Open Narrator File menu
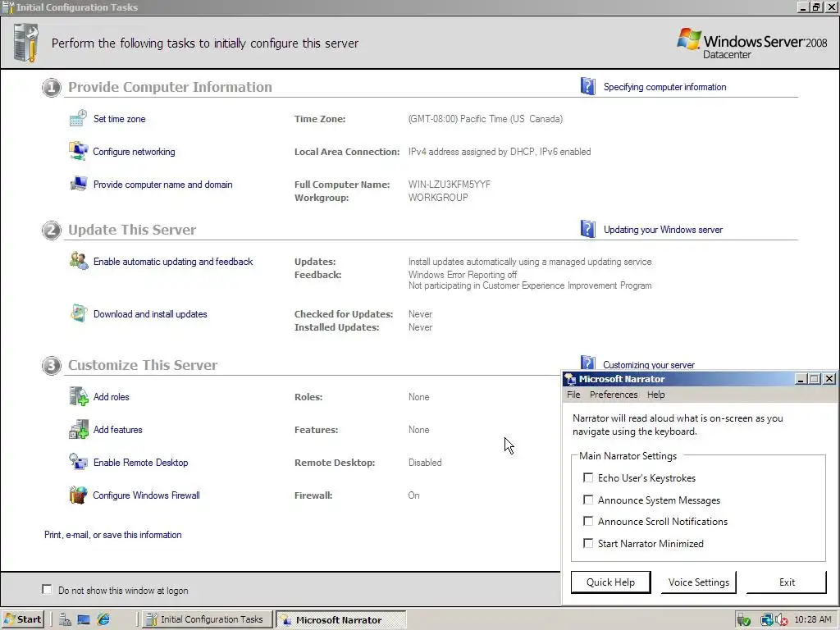The width and height of the screenshot is (840, 630). point(573,395)
